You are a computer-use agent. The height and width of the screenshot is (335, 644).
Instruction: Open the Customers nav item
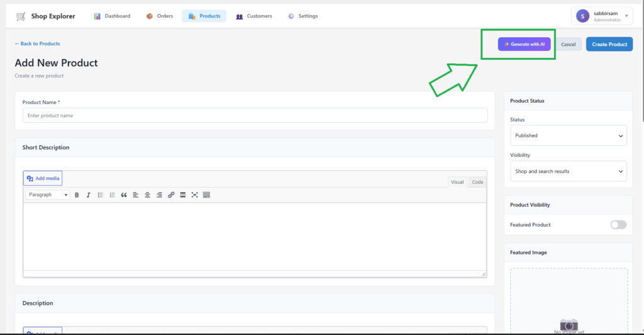(x=254, y=16)
